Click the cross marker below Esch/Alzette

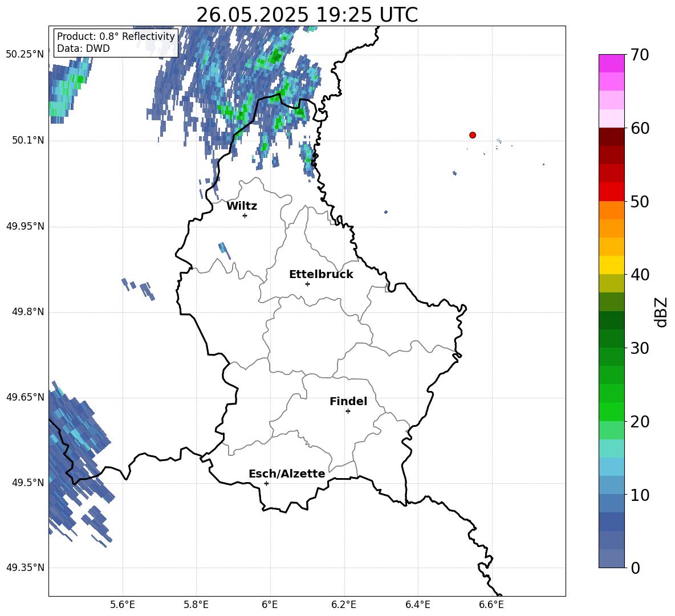click(266, 483)
